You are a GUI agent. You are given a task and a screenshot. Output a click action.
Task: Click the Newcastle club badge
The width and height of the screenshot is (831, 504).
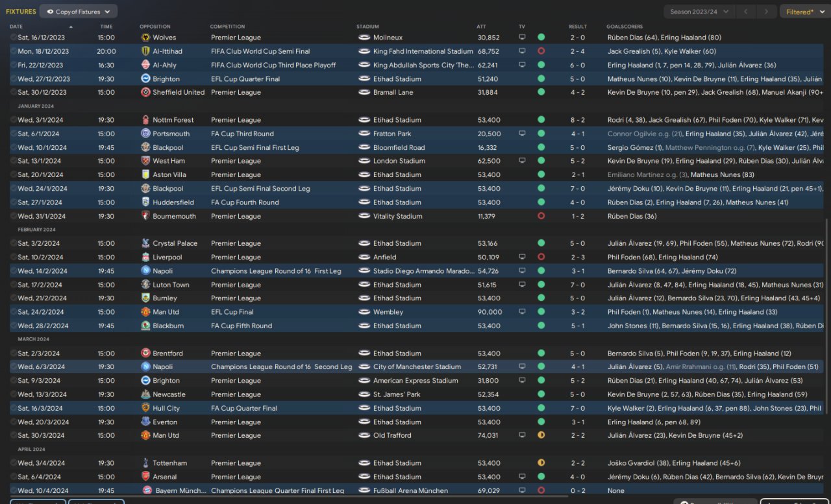[x=145, y=394]
